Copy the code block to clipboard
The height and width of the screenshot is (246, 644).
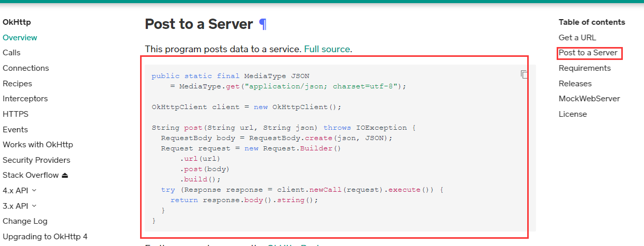(524, 74)
